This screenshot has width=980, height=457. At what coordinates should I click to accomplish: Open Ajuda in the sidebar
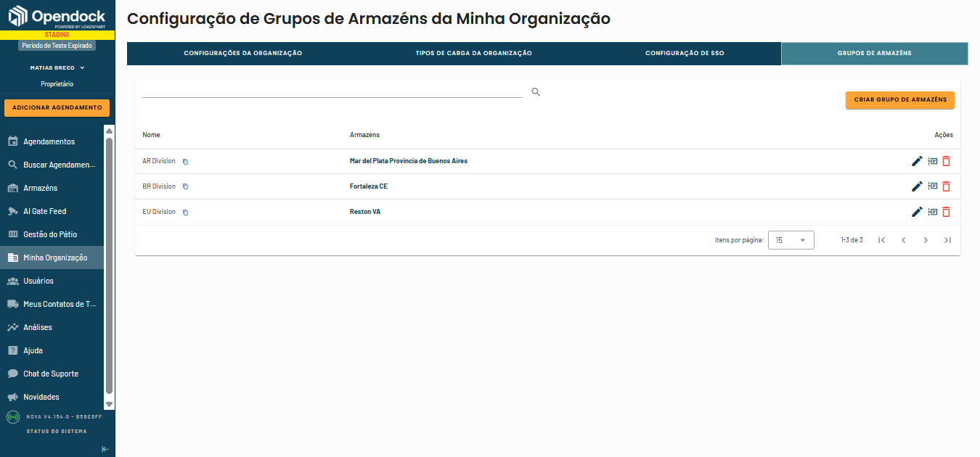point(52,350)
